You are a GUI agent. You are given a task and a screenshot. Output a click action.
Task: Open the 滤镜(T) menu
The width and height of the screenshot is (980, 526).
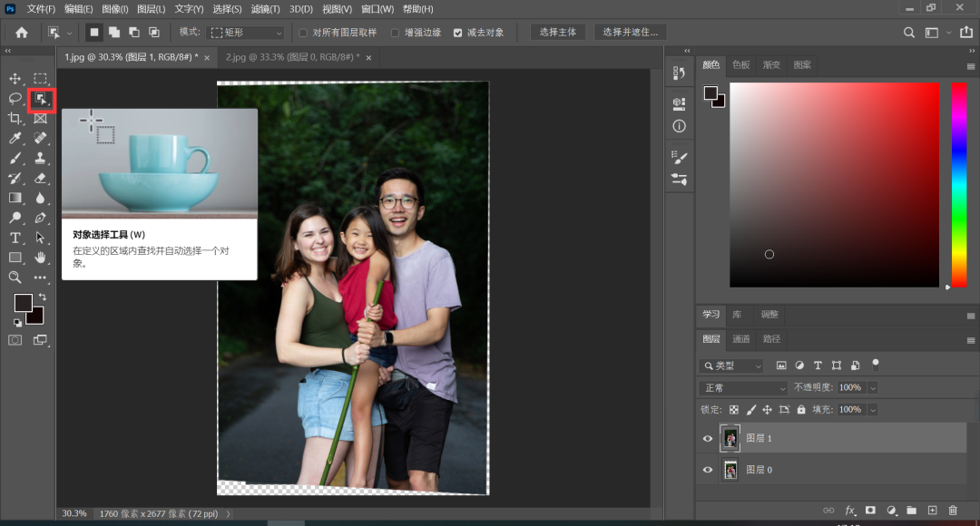point(265,9)
